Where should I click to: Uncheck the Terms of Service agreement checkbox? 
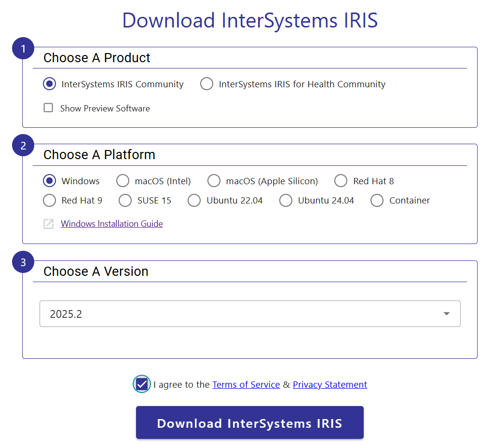click(141, 384)
